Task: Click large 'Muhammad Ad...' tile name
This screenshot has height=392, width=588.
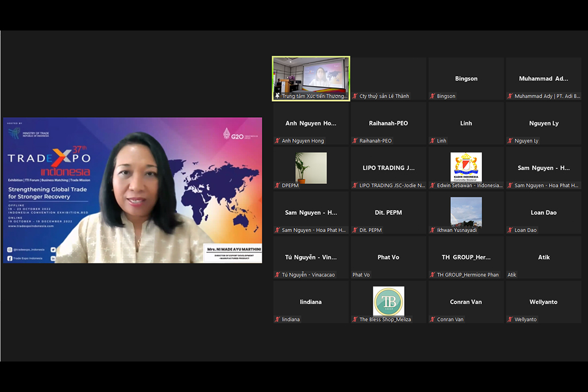Action: click(x=544, y=79)
